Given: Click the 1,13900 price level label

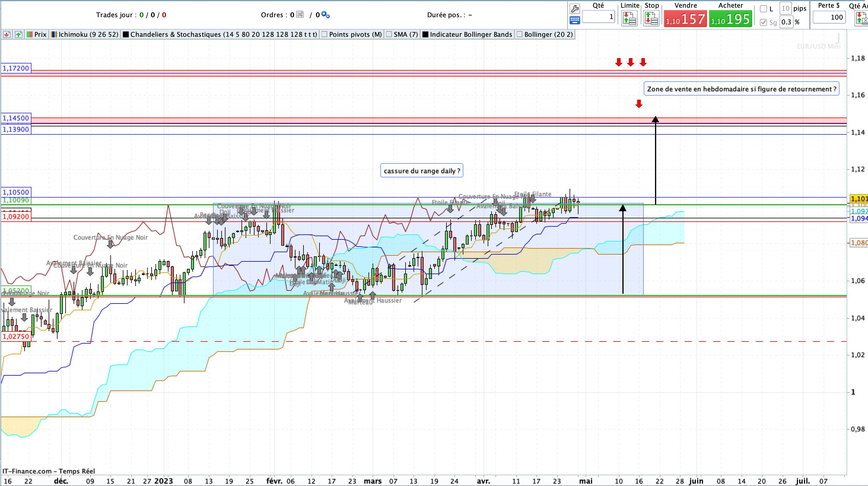Looking at the screenshot, I should click(16, 129).
